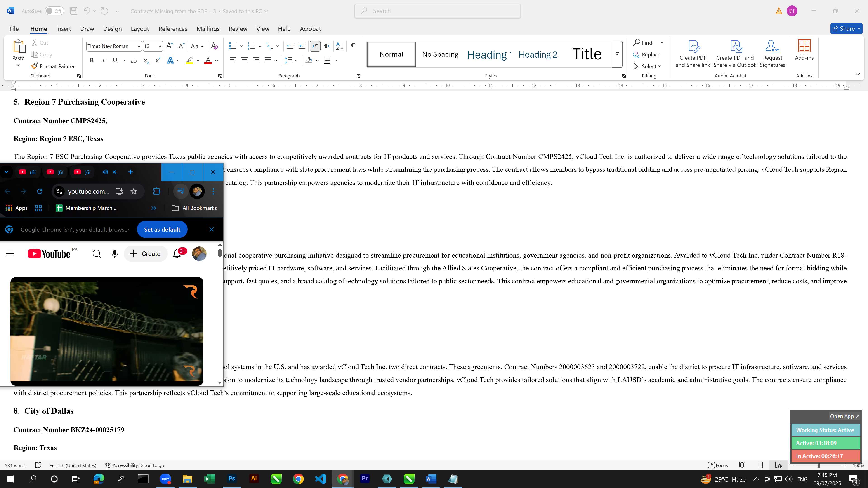Toggle Italic formatting
The height and width of the screenshot is (488, 868).
pos(103,61)
